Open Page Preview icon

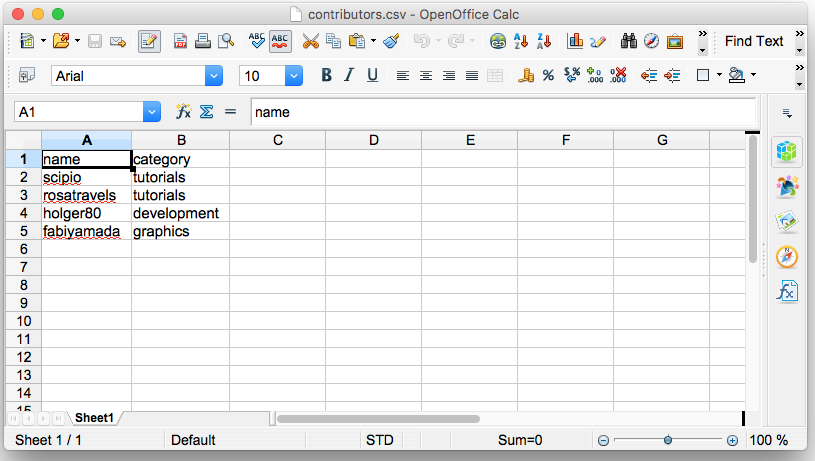[x=226, y=41]
